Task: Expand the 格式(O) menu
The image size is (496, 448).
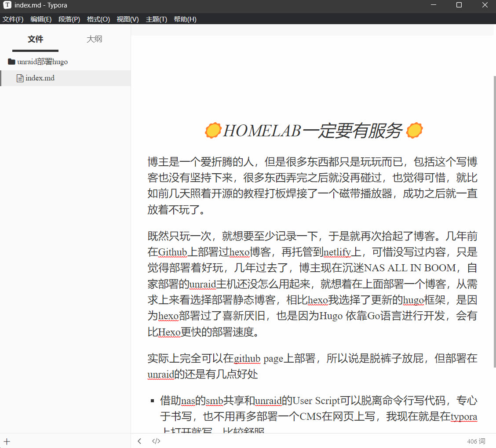Action: (98, 19)
